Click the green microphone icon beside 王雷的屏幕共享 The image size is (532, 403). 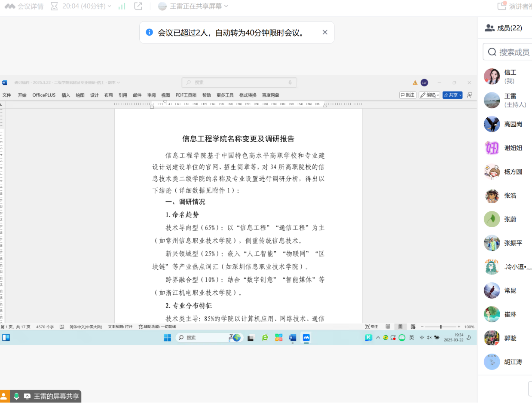click(16, 396)
